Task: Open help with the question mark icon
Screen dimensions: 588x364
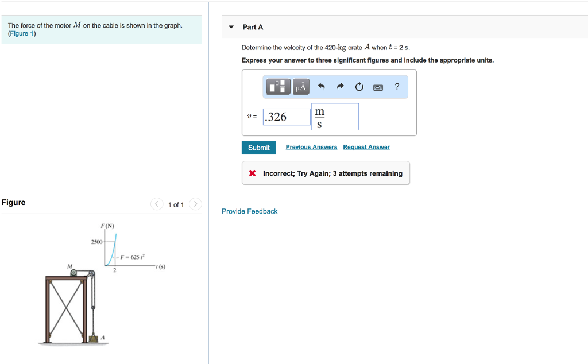Action: (397, 87)
